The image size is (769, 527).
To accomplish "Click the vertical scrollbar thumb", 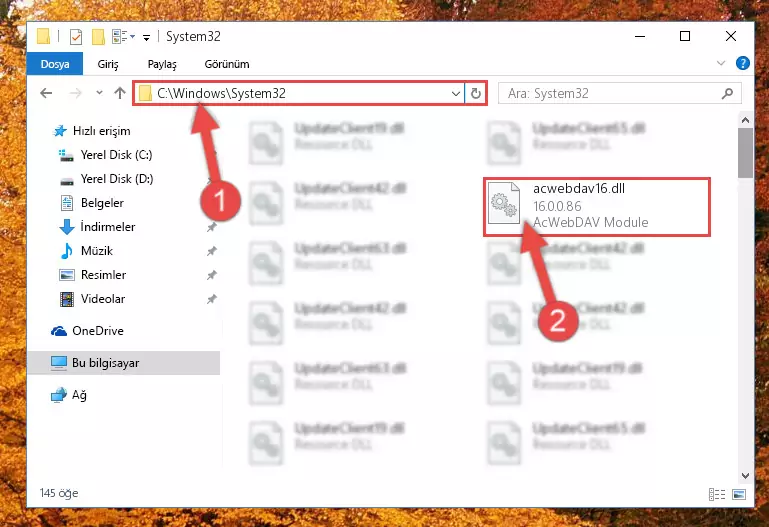I will tap(745, 153).
